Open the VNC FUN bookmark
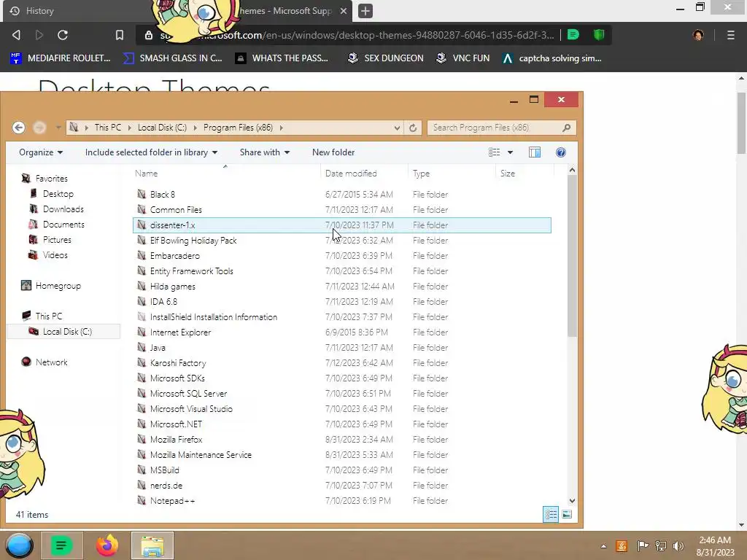 point(462,58)
